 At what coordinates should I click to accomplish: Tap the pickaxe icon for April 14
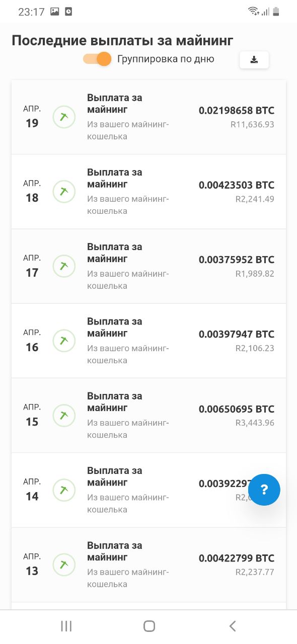[x=64, y=490]
